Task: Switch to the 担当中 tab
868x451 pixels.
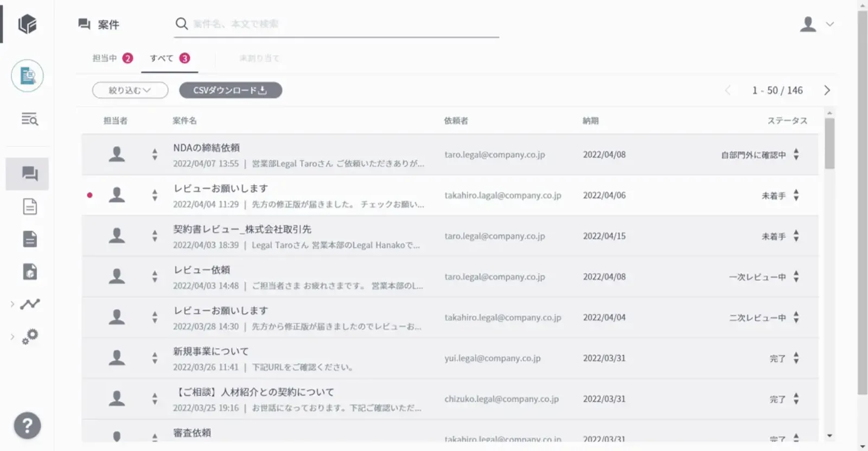Action: 112,58
